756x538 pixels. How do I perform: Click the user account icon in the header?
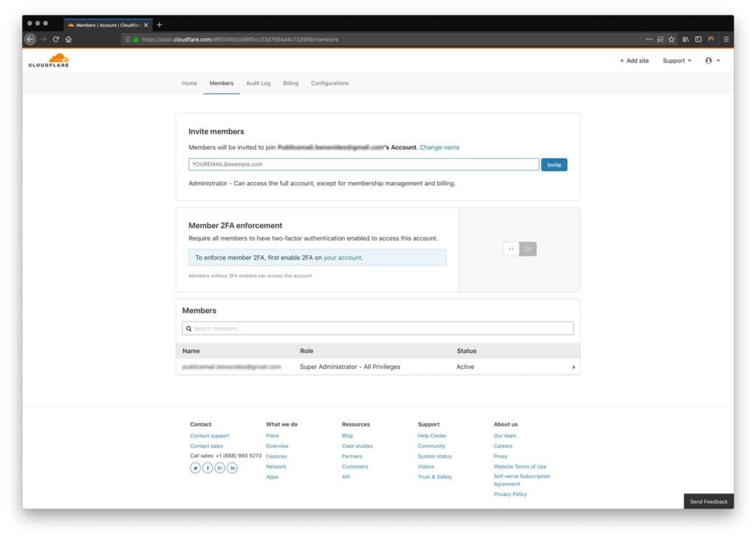(707, 61)
